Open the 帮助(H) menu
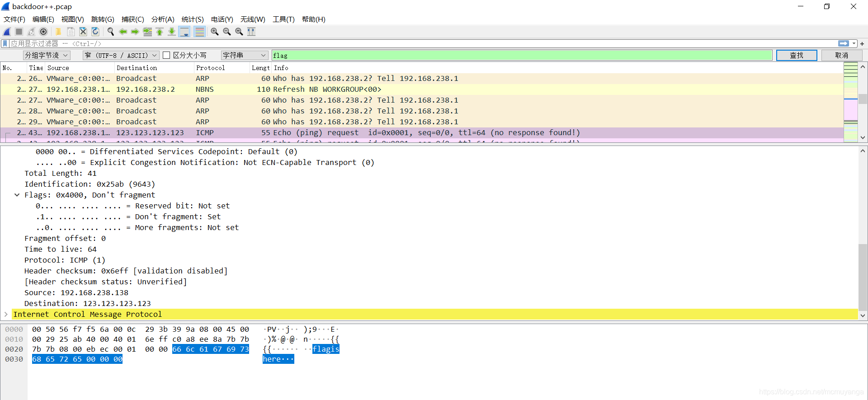Viewport: 868px width, 400px height. point(314,19)
